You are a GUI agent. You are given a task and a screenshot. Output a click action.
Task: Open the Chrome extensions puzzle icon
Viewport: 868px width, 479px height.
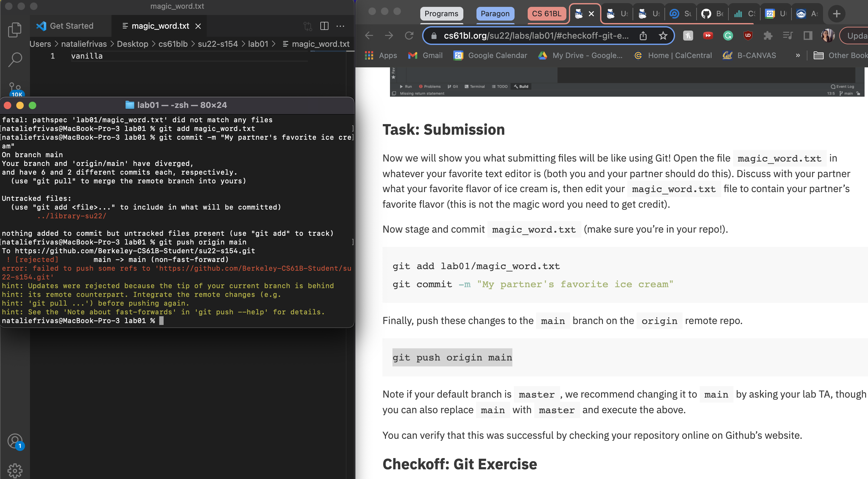pos(768,36)
